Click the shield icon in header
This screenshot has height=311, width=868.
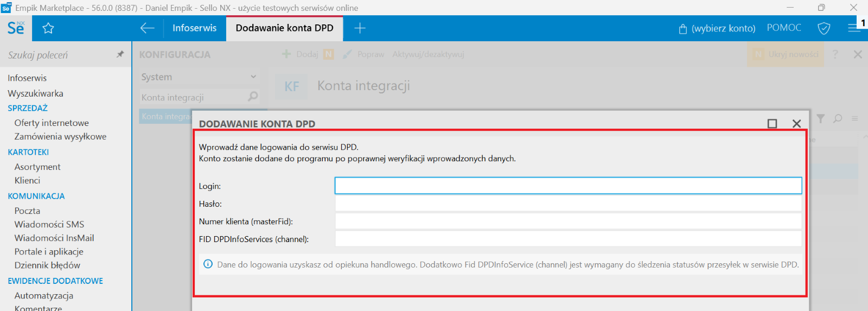pyautogui.click(x=824, y=28)
